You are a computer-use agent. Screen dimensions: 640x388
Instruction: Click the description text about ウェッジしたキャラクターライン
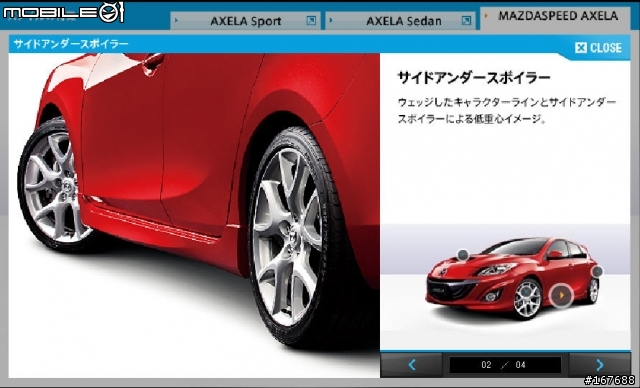[507, 111]
